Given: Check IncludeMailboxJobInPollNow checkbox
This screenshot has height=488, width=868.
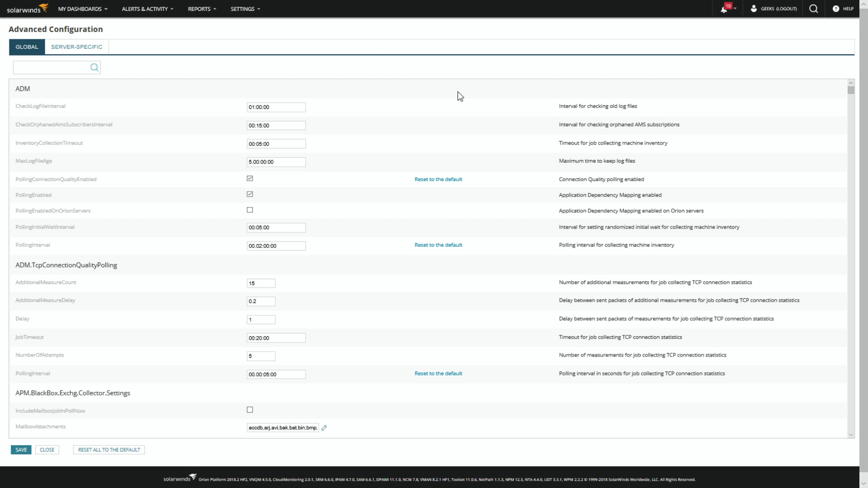Looking at the screenshot, I should click(x=250, y=410).
